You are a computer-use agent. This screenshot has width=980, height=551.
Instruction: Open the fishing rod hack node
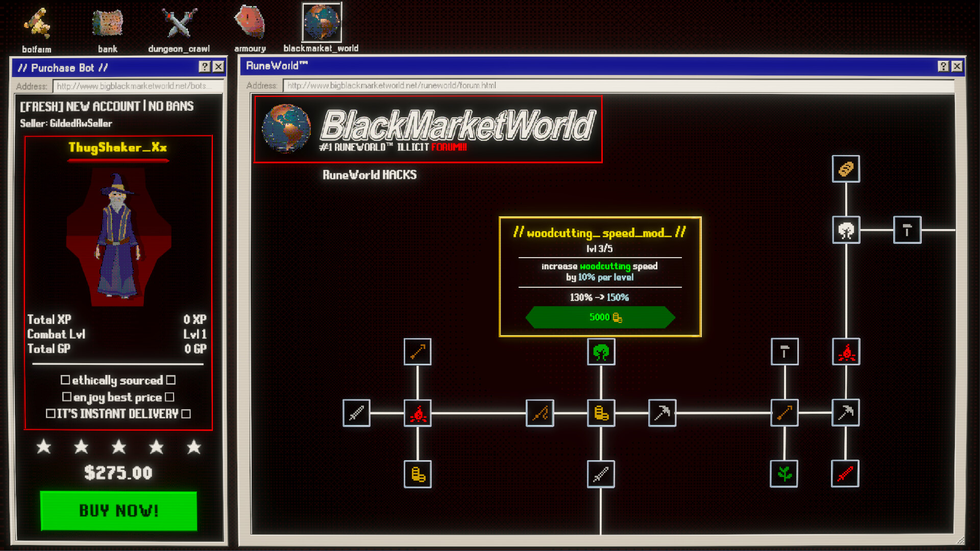pos(540,413)
